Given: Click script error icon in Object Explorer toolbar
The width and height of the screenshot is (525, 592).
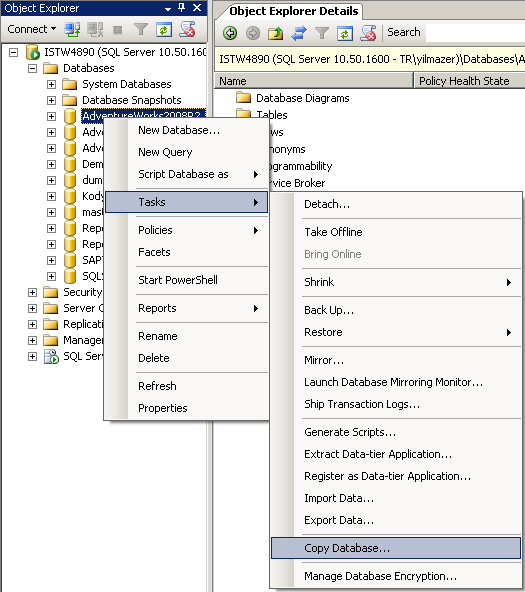Looking at the screenshot, I should click(x=187, y=29).
